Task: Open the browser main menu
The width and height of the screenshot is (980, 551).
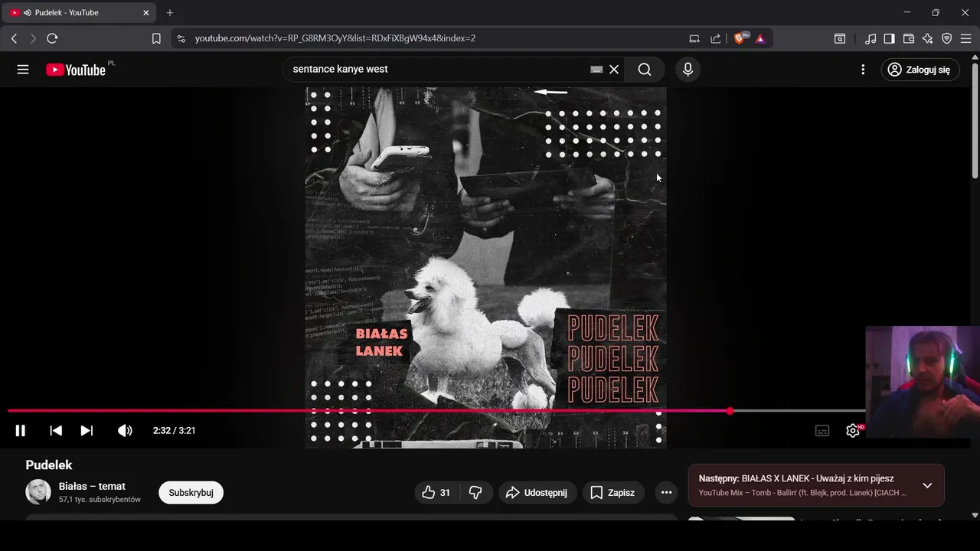Action: [x=967, y=38]
